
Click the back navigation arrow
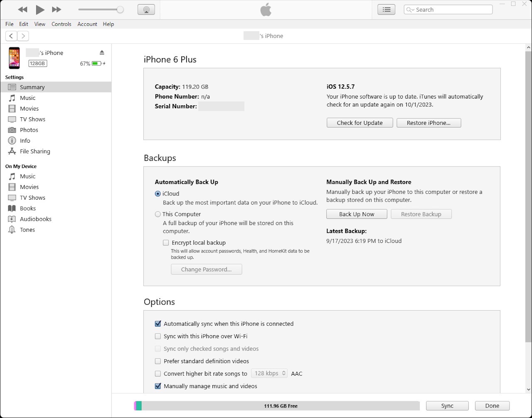pos(11,36)
